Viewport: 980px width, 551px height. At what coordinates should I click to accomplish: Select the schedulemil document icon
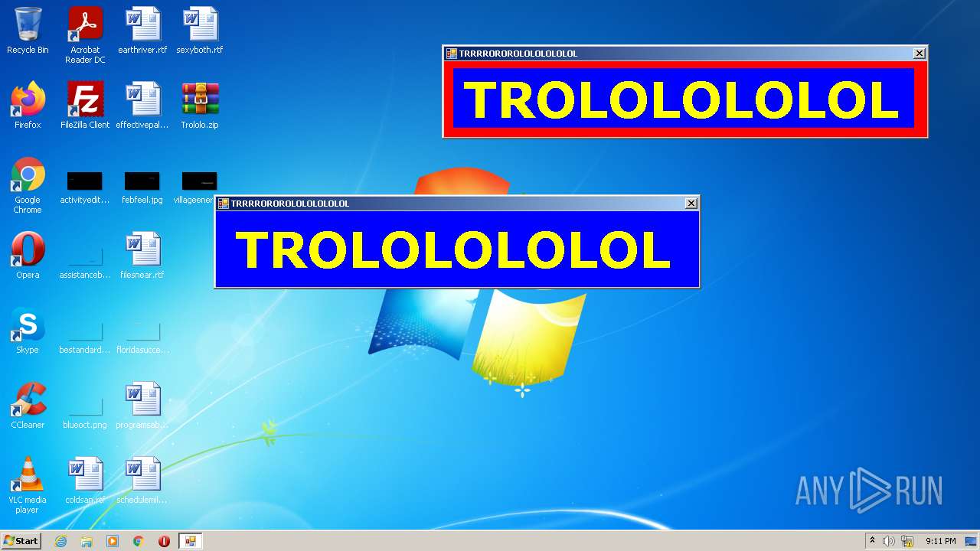(142, 481)
